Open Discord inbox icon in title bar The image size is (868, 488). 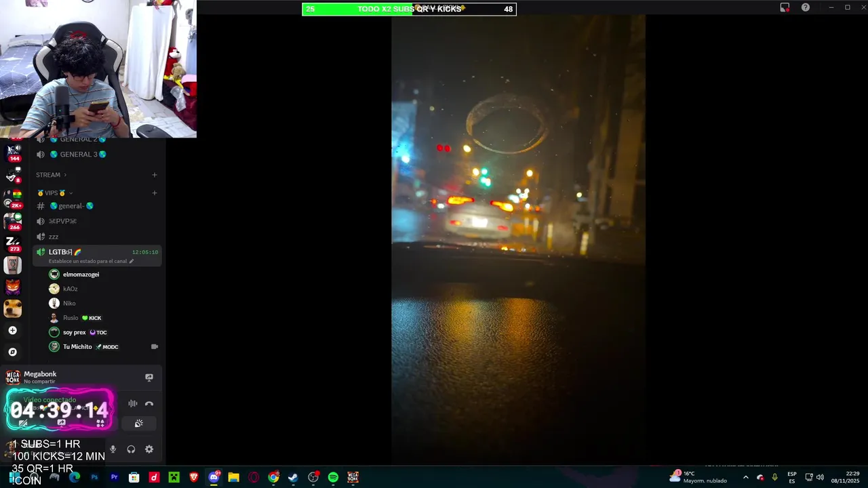(x=785, y=7)
